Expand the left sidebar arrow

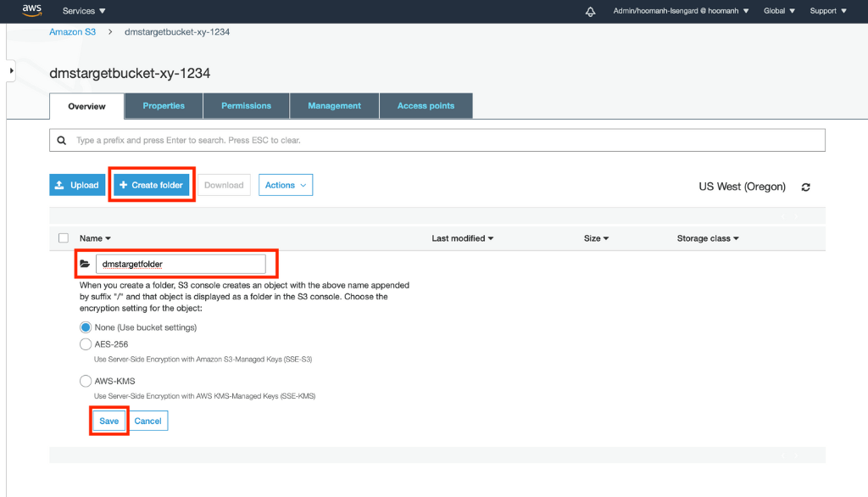point(11,70)
